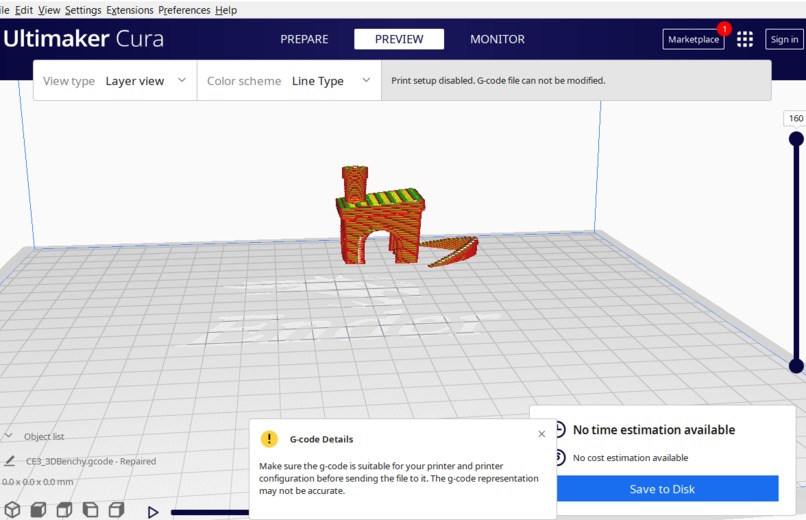Viewport: 806px width, 520px height.
Task: Click the Marketplace red notification badge
Action: (x=724, y=29)
